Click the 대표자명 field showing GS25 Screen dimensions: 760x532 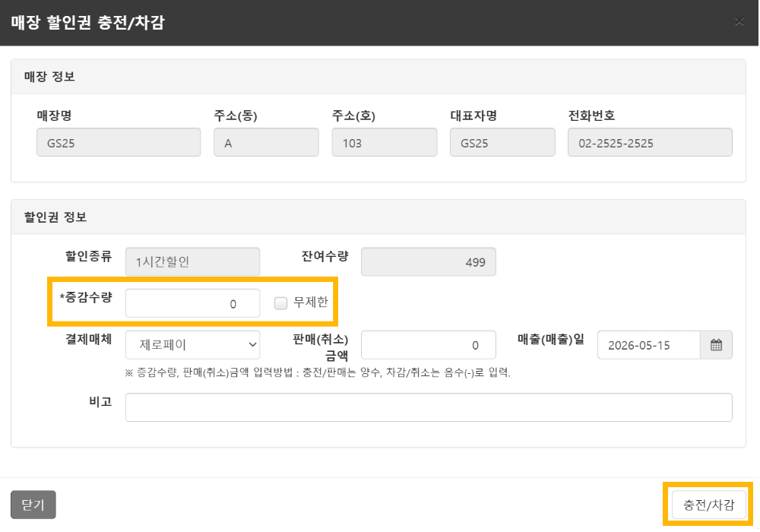click(x=502, y=142)
